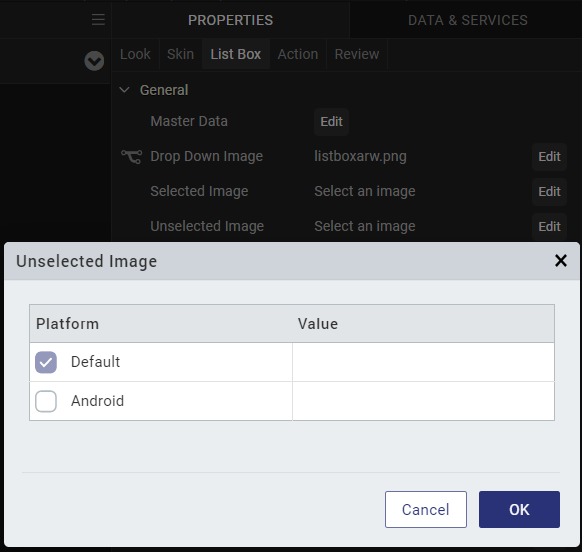
Task: Click the Android row Value cell
Action: (423, 401)
